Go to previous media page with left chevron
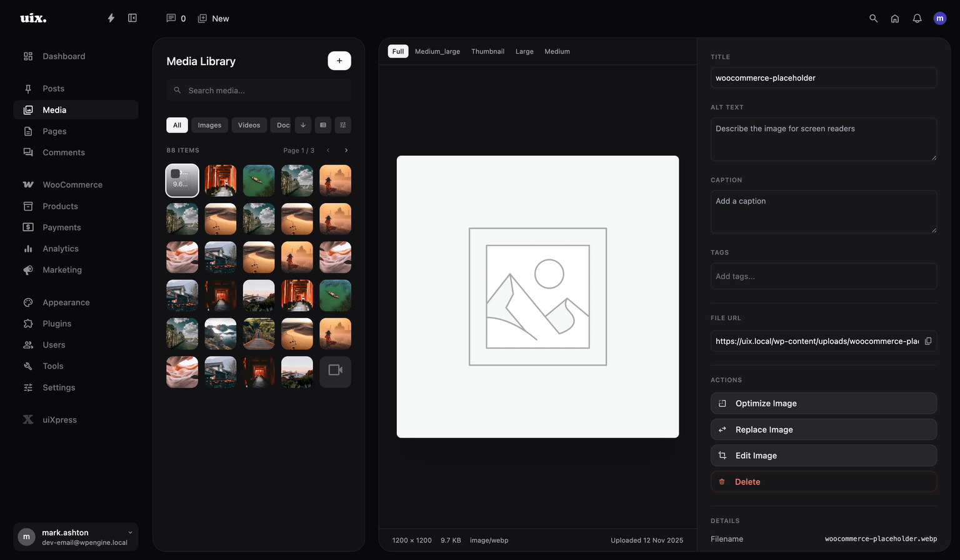The width and height of the screenshot is (960, 560). tap(328, 151)
